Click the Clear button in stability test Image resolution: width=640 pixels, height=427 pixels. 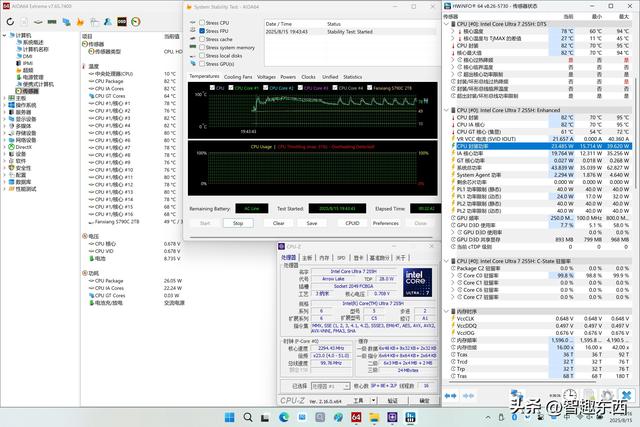click(278, 223)
